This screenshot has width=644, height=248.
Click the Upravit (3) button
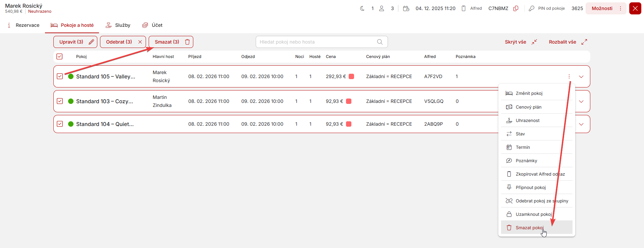click(x=75, y=42)
